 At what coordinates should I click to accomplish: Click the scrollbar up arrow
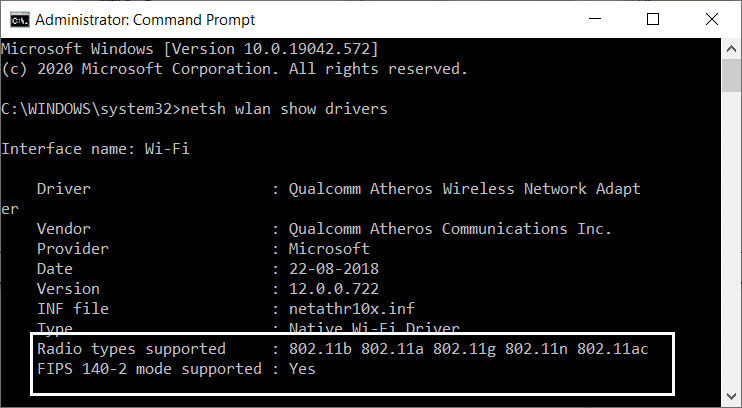pos(732,47)
